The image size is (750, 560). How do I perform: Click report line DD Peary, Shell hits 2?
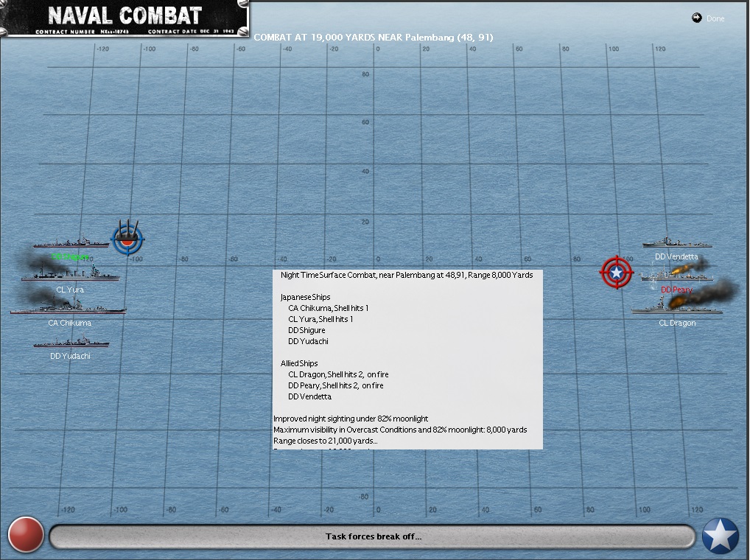336,385
